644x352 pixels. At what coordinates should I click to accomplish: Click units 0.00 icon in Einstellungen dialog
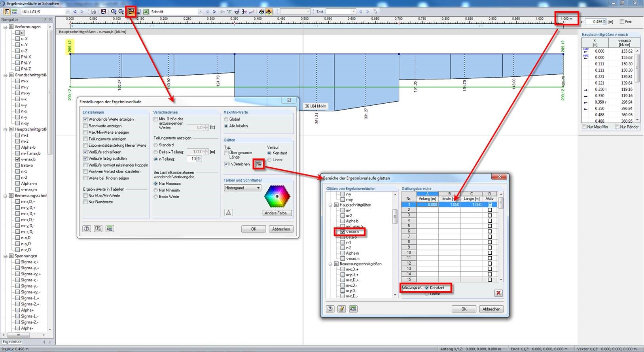coord(110,229)
